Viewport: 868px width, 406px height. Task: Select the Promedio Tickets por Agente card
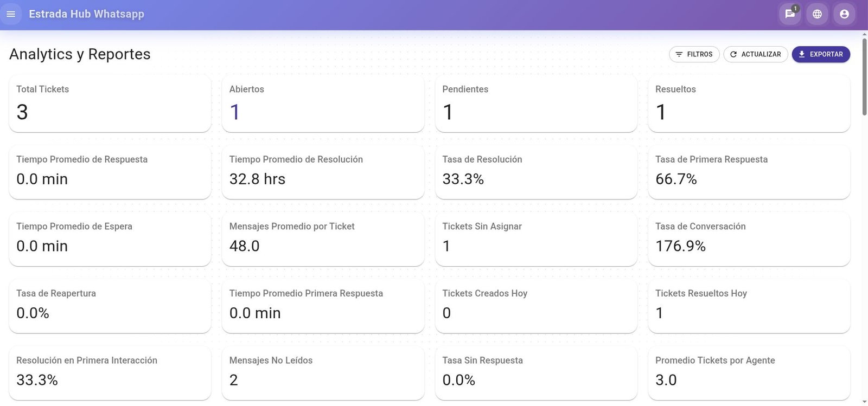749,372
